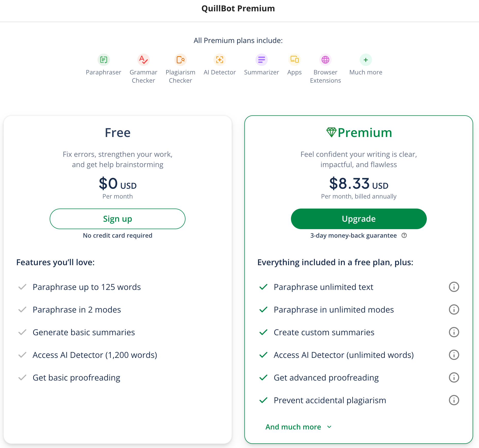Click the green plus Much more icon
This screenshot has width=479, height=448.
coord(366,60)
